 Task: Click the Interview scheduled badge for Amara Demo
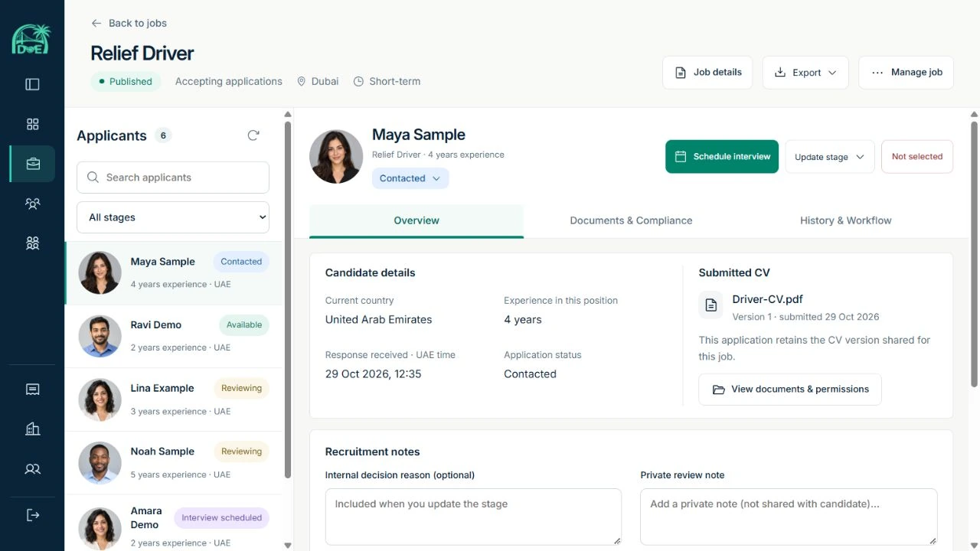[x=221, y=518]
